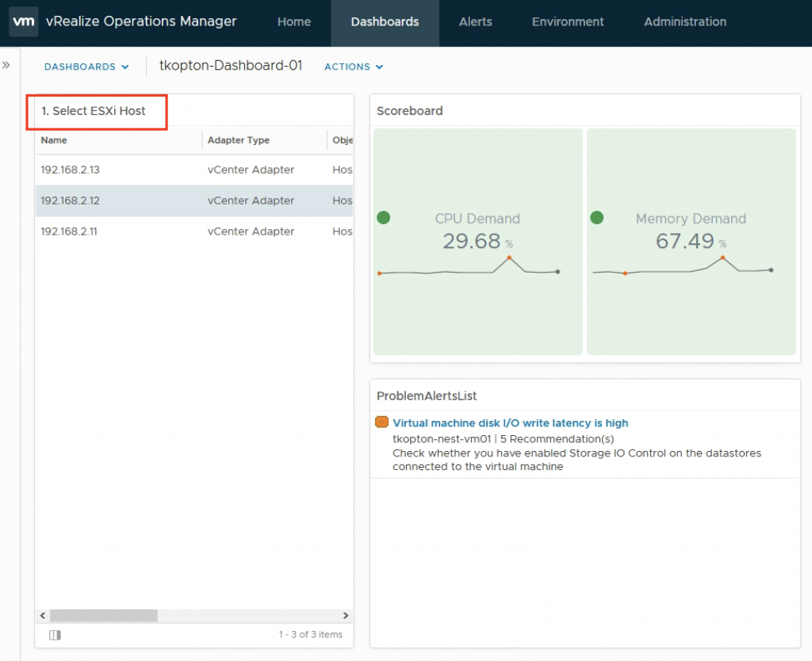Click the Storage IO Control recommendation text
This screenshot has width=812, height=661.
pyautogui.click(x=577, y=460)
